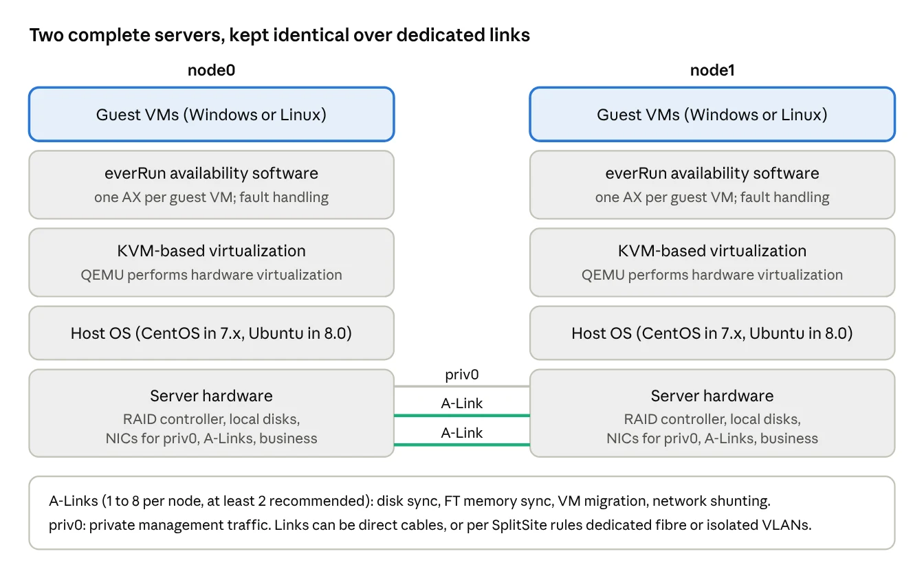Image resolution: width=924 pixels, height=580 pixels.
Task: Select the node0 "Host OS (CentOS in 7.x...)" label
Action: (x=211, y=333)
